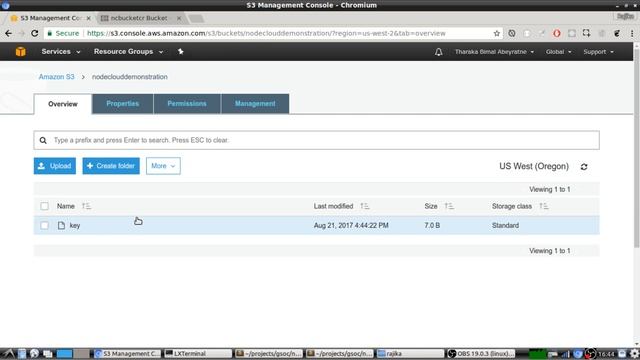Select the Overview tab
This screenshot has width=640, height=360.
click(63, 104)
